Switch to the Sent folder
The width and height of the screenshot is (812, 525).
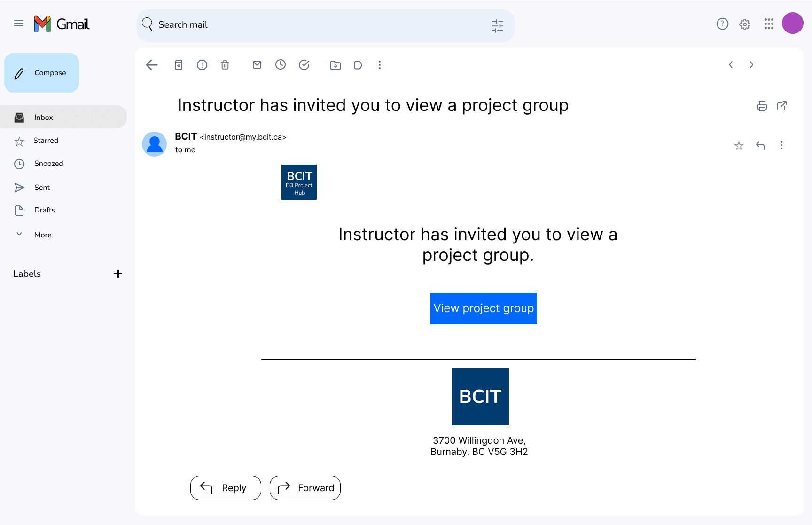tap(41, 187)
